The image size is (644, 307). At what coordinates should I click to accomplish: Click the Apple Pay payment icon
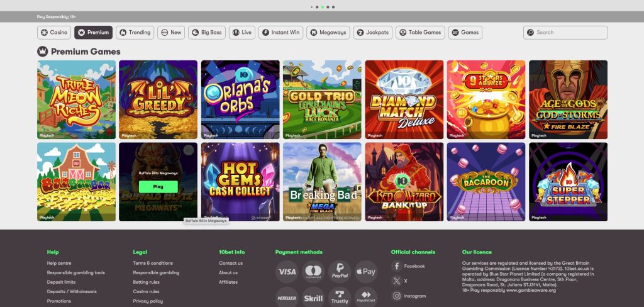[366, 272]
